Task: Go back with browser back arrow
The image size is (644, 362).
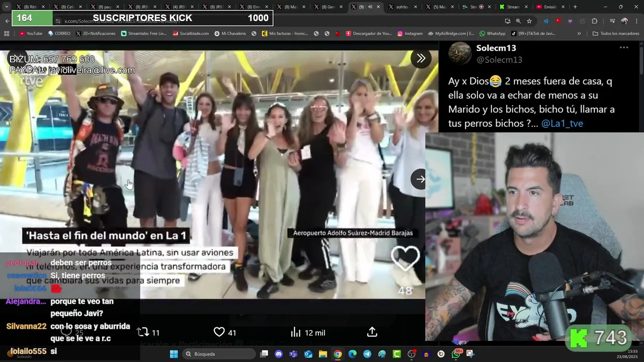Action: pyautogui.click(x=7, y=21)
